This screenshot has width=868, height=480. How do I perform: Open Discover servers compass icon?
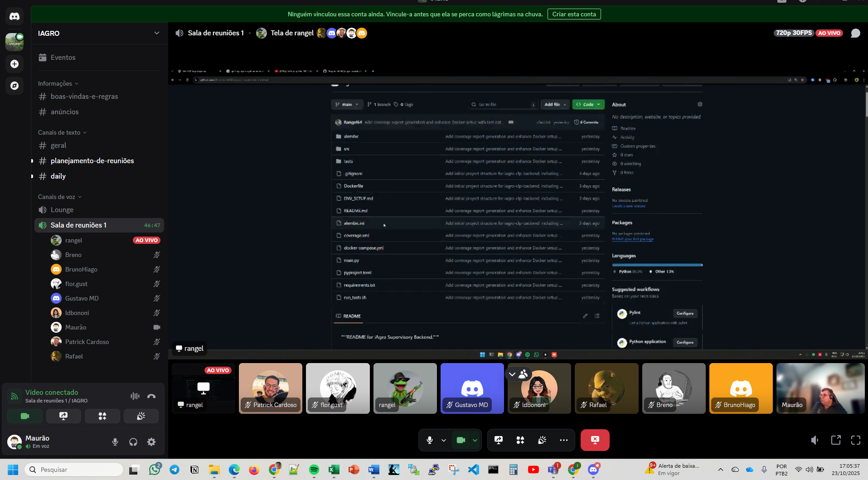(15, 86)
